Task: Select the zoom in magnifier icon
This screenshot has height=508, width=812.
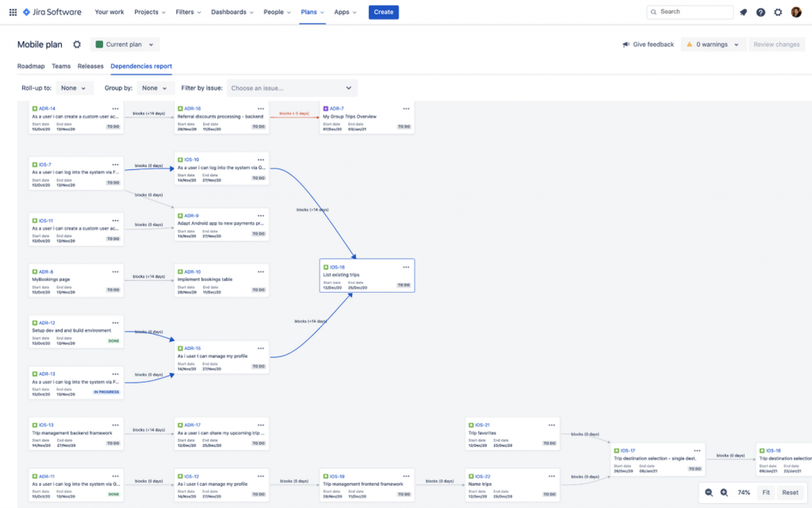Action: 724,492
